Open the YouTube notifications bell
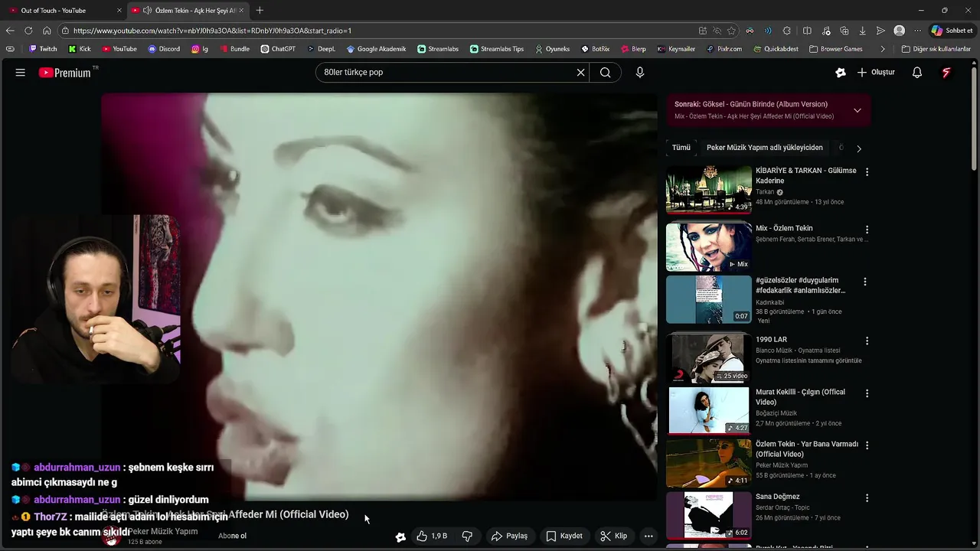This screenshot has width=980, height=551. click(x=917, y=73)
